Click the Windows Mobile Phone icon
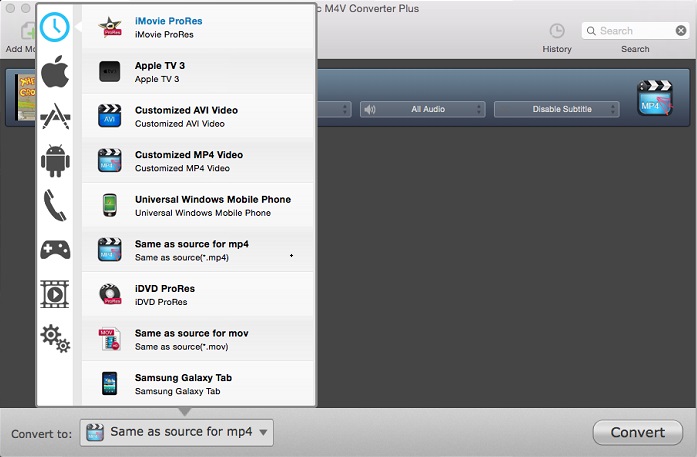This screenshot has height=457, width=697. click(110, 205)
